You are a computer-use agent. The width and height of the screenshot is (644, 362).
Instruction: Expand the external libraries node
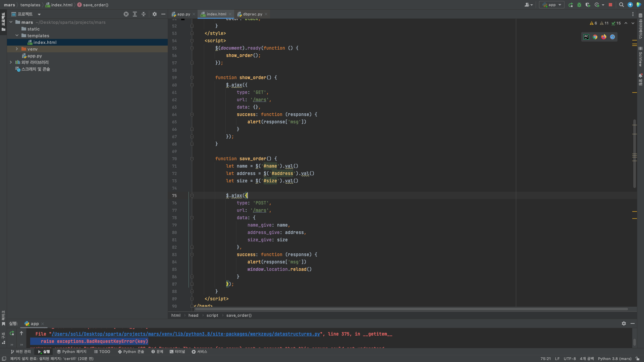pyautogui.click(x=11, y=62)
